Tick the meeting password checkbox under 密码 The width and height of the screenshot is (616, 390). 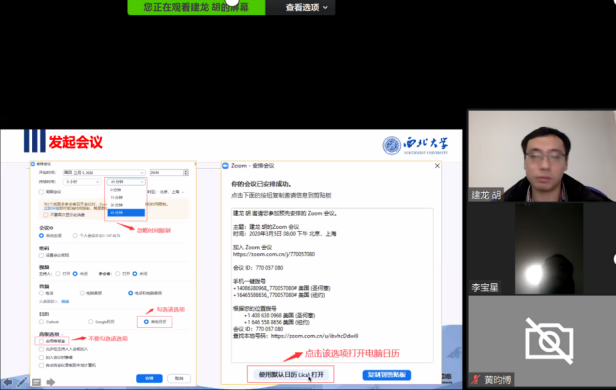(41, 255)
